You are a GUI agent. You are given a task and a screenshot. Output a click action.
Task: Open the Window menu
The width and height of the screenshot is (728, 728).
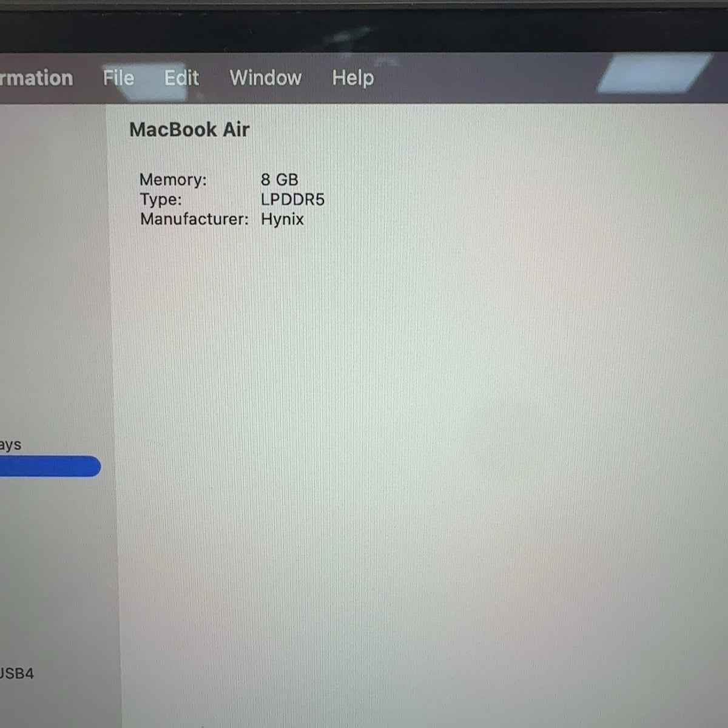265,78
